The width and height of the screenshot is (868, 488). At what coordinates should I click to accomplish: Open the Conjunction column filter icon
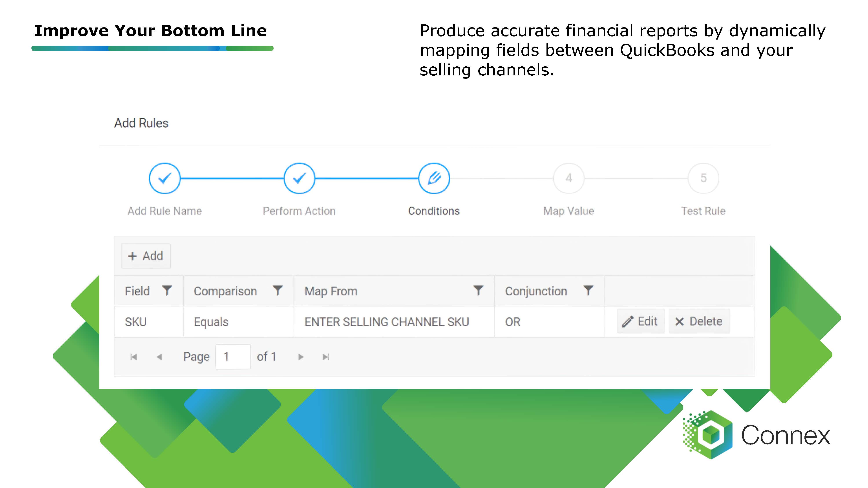588,290
